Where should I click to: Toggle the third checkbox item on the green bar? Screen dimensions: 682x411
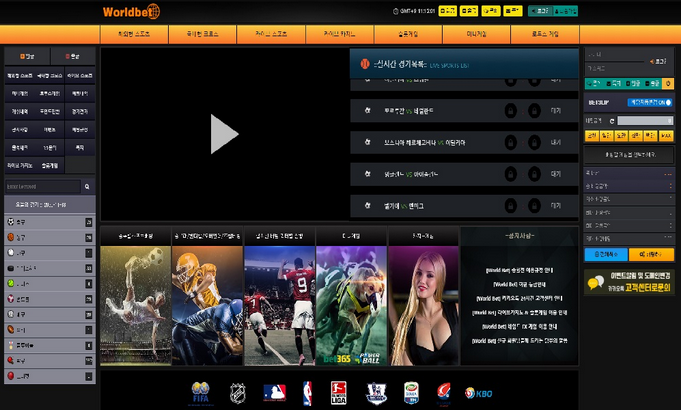(x=633, y=83)
